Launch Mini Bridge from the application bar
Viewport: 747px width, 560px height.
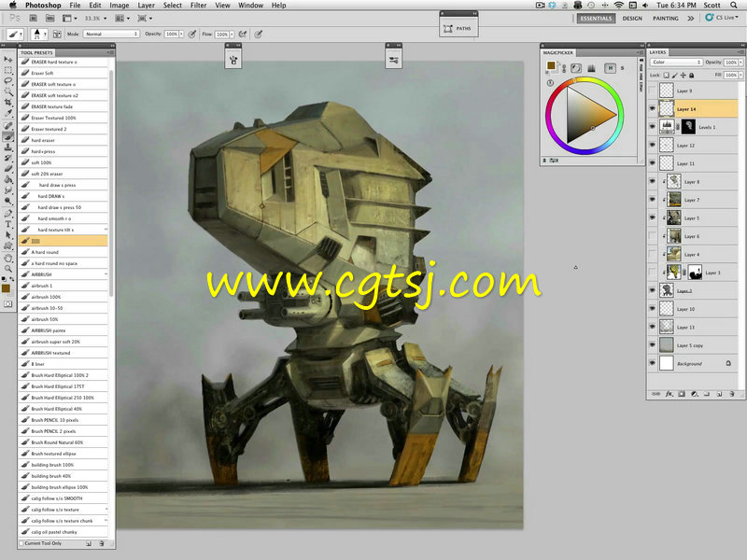coord(50,18)
